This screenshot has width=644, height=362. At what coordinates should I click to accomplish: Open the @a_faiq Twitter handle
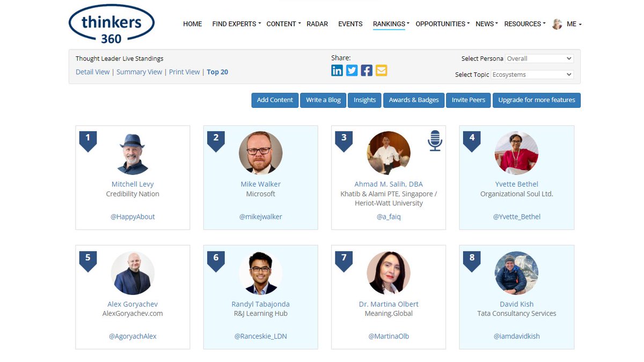coord(389,217)
